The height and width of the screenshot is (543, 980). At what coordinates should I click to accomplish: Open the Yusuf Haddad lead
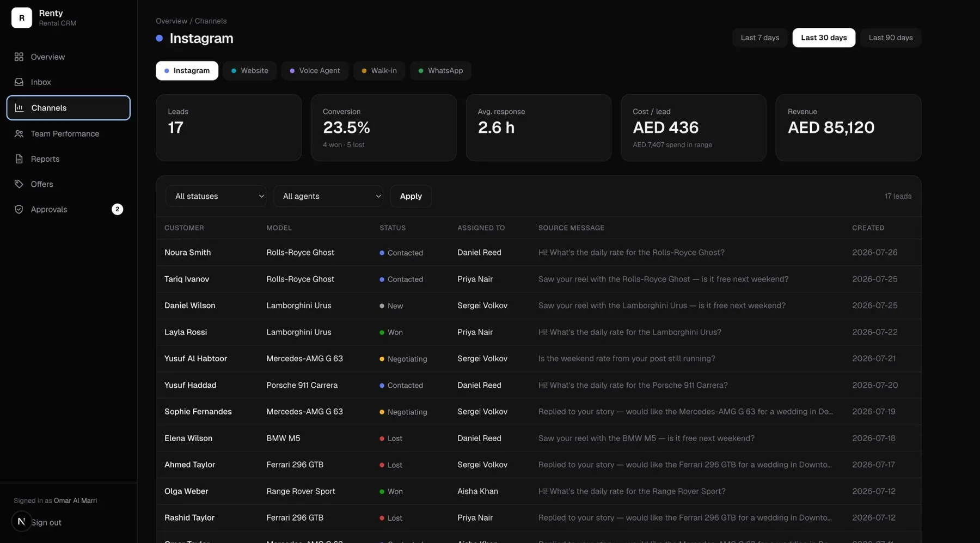point(538,385)
